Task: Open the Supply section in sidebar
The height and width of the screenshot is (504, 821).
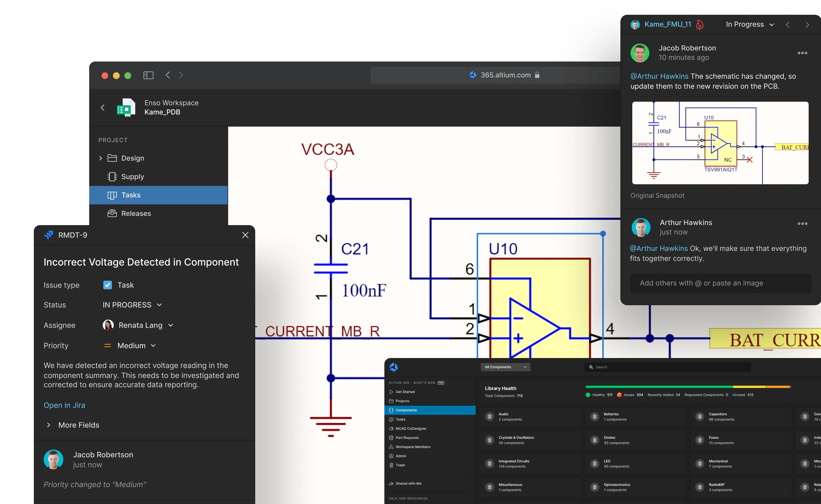Action: click(132, 177)
